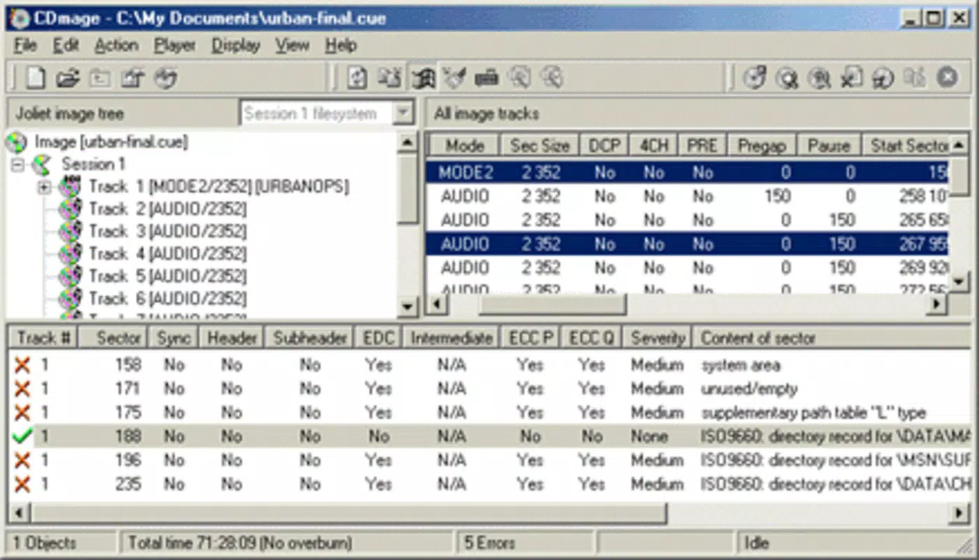Click the Open folder toolbar icon
Screen dimensions: 979x560
click(68, 78)
